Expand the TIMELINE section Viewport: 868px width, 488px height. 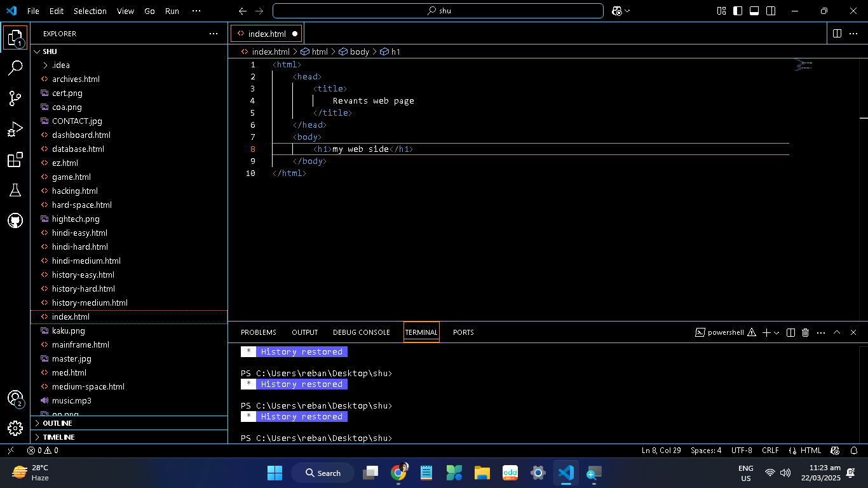129,437
